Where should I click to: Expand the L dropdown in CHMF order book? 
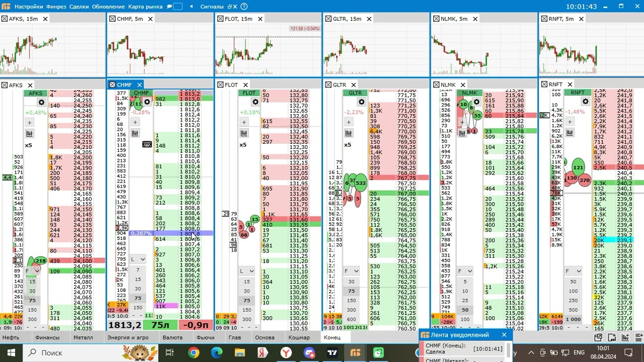pyautogui.click(x=138, y=259)
